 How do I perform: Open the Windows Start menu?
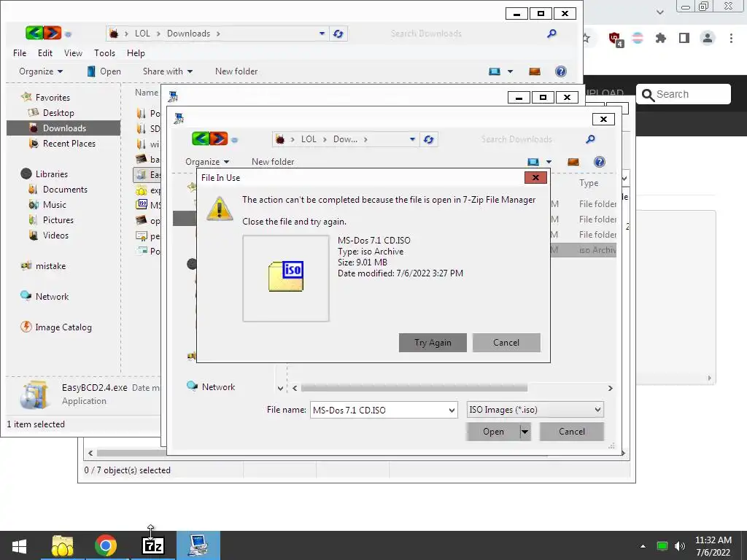(x=19, y=545)
